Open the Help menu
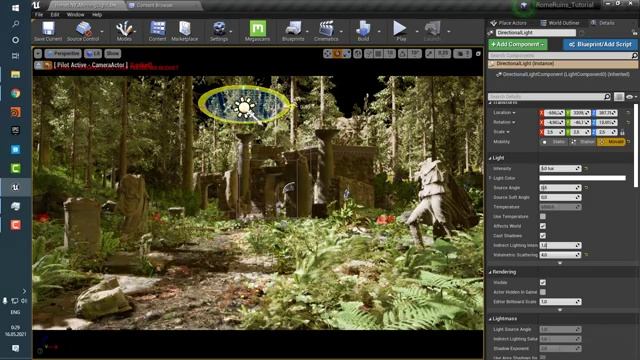 97,14
